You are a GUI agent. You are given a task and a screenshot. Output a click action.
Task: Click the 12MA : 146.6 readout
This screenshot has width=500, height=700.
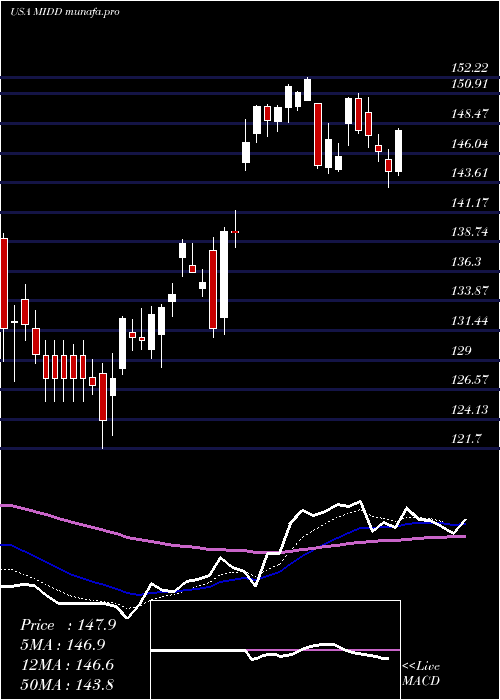pyautogui.click(x=67, y=665)
